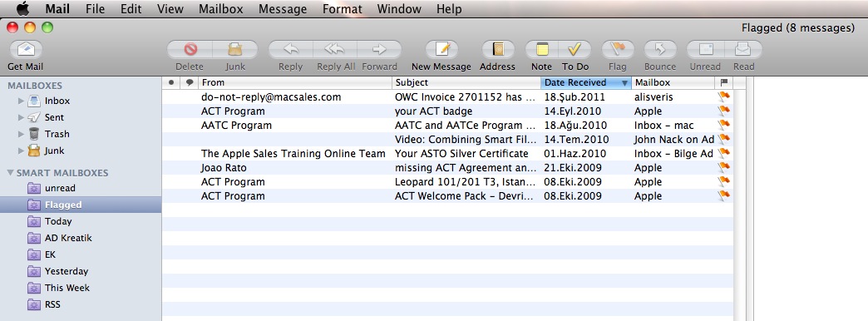Click the flag on Joao Rato's row

724,168
